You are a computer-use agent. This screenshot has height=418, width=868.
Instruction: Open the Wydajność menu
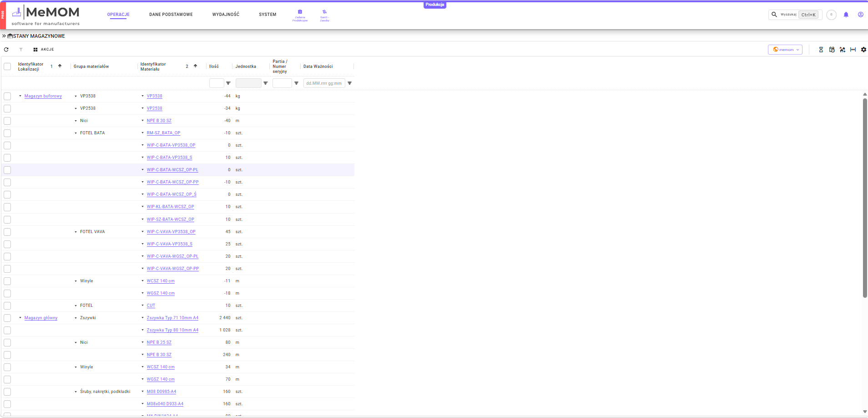click(x=226, y=15)
